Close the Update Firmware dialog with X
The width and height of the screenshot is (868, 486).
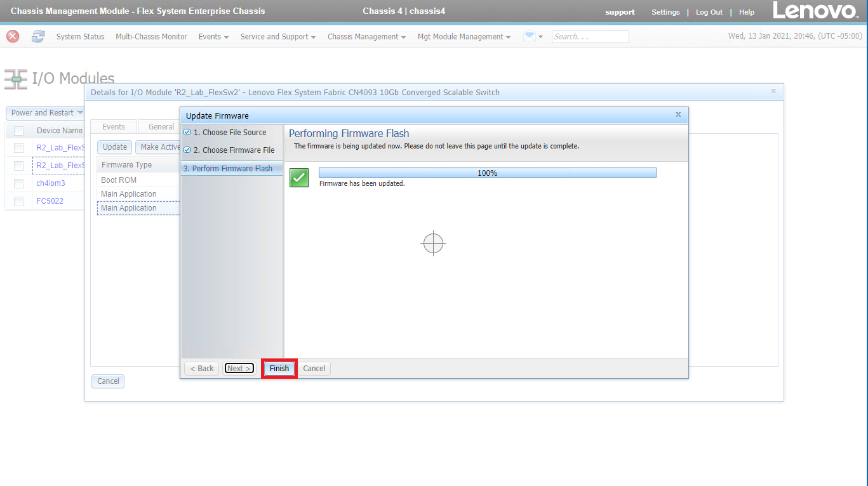[x=678, y=115]
